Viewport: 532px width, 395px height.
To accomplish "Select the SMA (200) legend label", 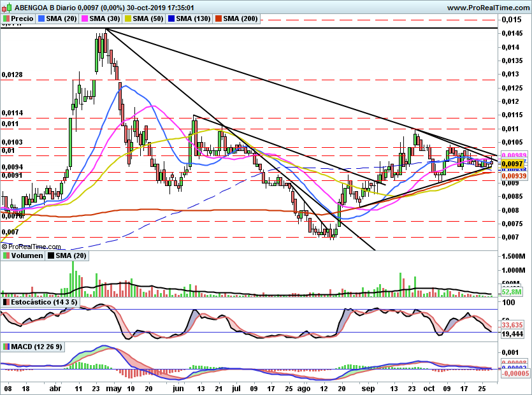I will pyautogui.click(x=236, y=18).
